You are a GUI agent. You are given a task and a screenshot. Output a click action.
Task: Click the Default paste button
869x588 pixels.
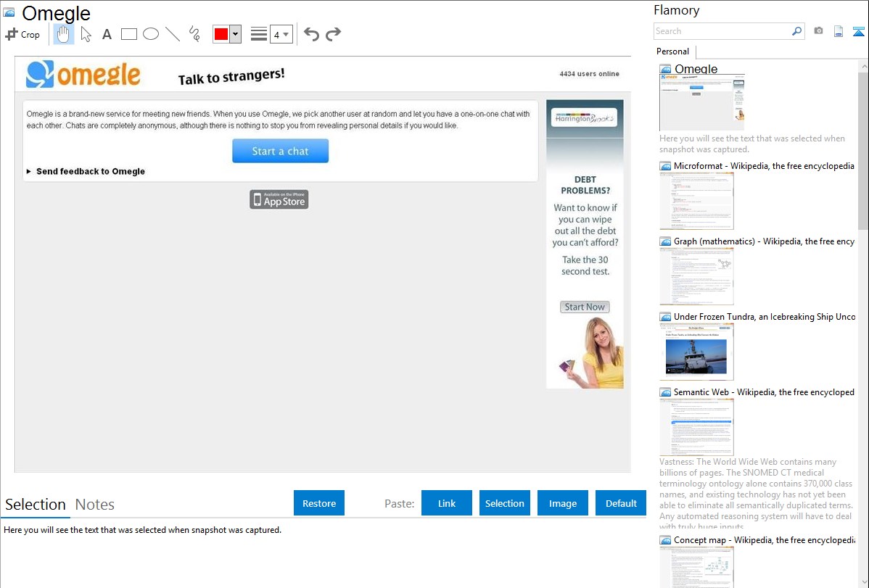tap(621, 502)
